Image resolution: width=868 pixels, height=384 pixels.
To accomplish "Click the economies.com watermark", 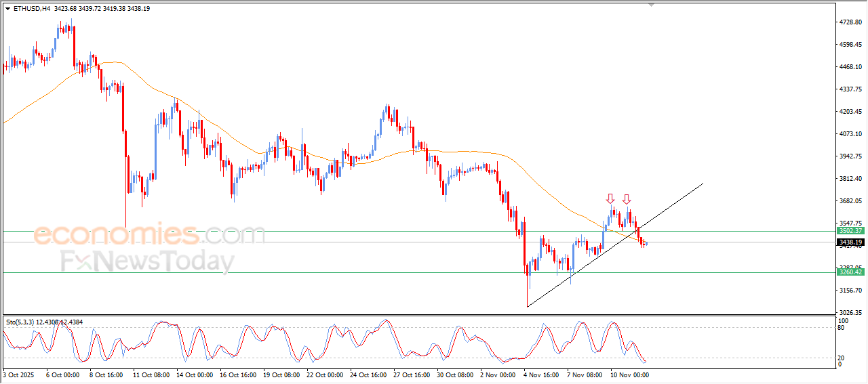I will tap(149, 235).
